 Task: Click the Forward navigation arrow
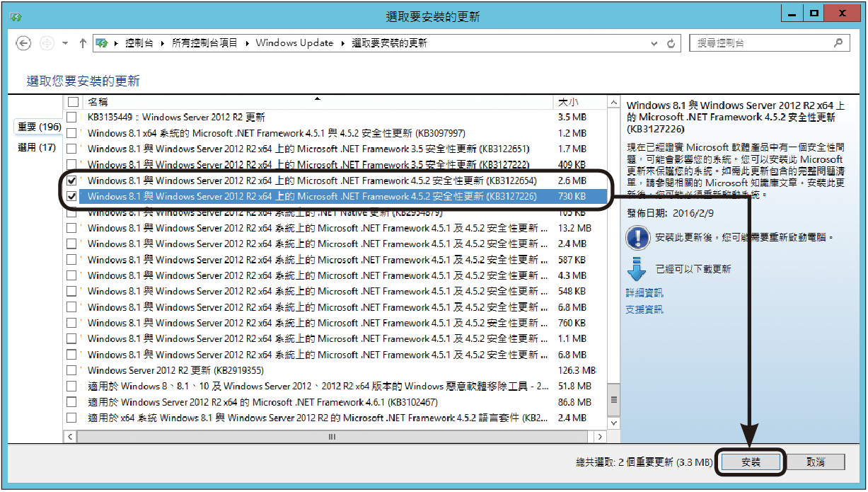[x=47, y=43]
